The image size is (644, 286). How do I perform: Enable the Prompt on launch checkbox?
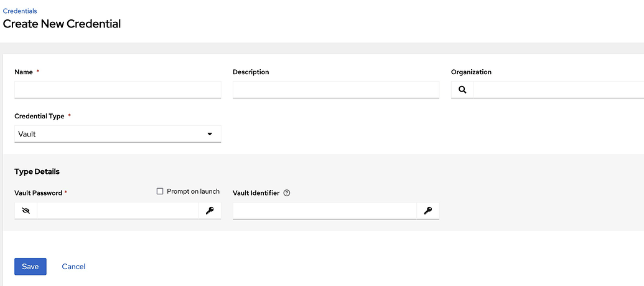(x=160, y=191)
